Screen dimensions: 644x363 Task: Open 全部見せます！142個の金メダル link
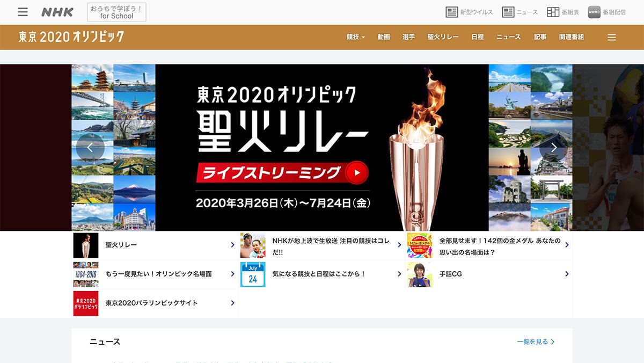coord(500,246)
